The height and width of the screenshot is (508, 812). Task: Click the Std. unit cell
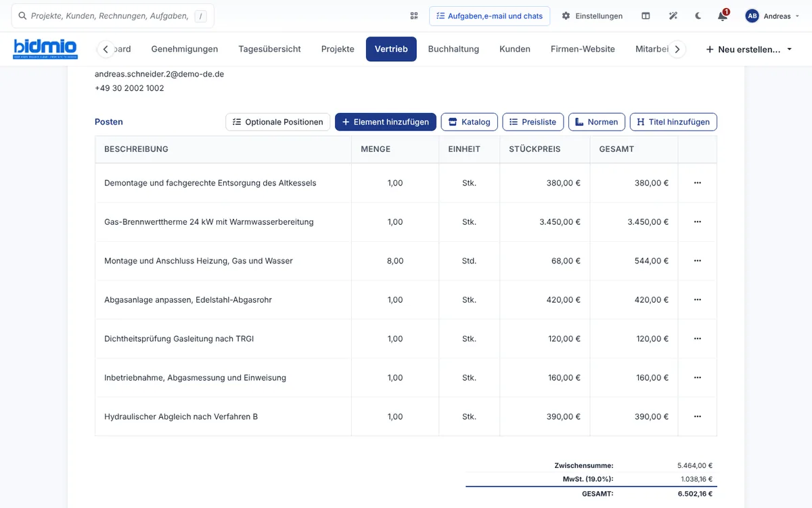point(469,261)
